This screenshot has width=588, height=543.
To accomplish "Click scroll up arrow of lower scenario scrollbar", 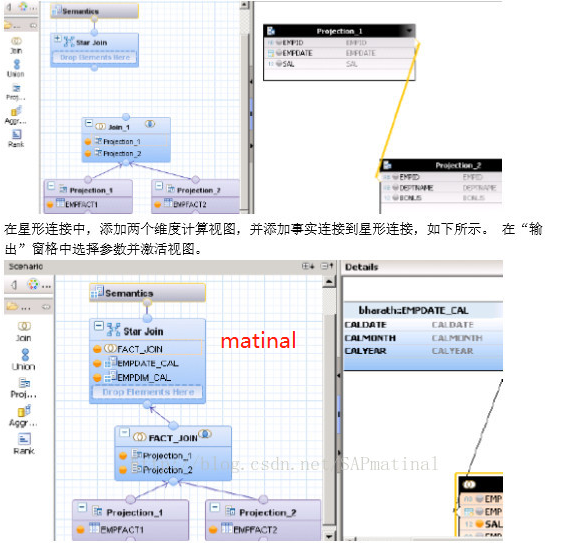I will (x=329, y=281).
